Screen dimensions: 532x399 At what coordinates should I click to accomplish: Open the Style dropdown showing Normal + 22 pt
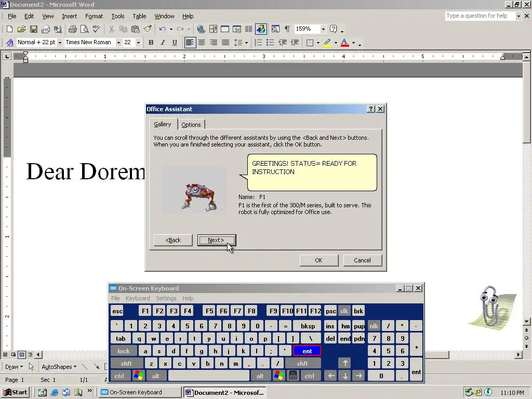(x=60, y=43)
